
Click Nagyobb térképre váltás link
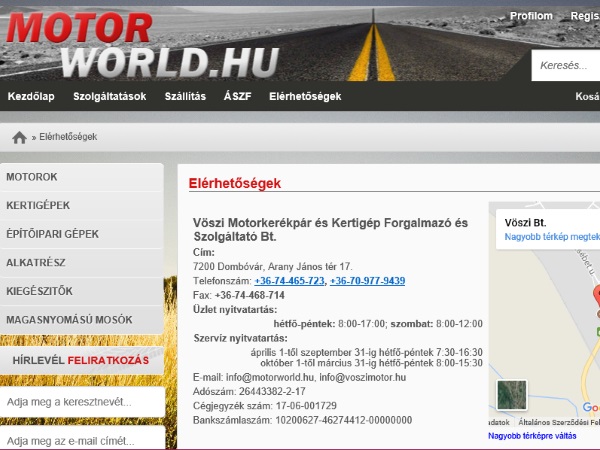(532, 436)
